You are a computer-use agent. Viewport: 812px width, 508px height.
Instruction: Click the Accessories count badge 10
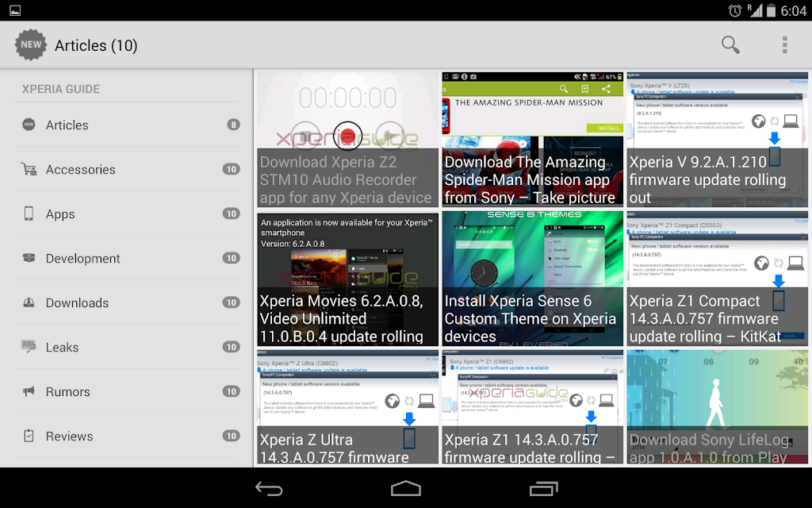coord(231,169)
